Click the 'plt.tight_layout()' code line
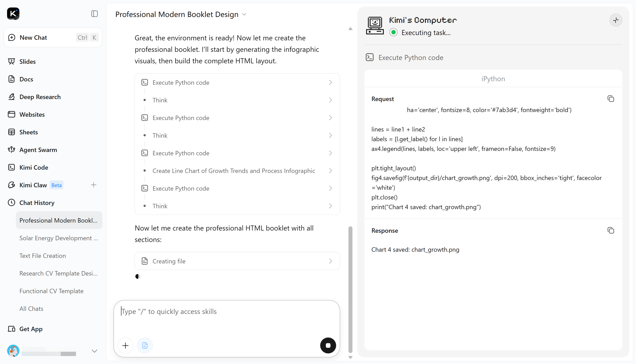The width and height of the screenshot is (636, 364). pos(394,168)
